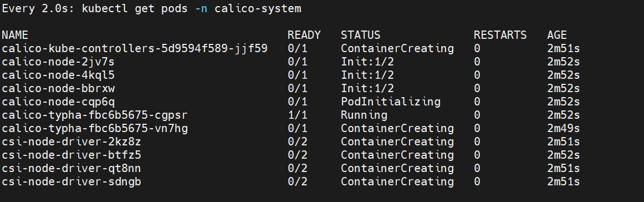644x202 pixels.
Task: Click the PodInitializing status text
Action: coord(391,102)
